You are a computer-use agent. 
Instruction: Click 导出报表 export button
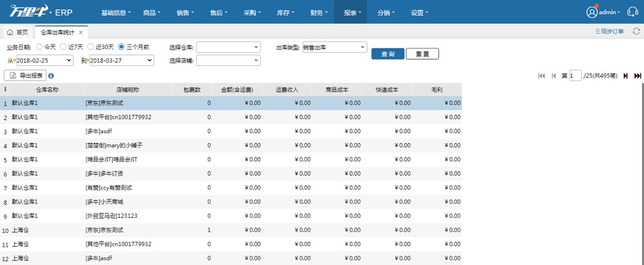pos(25,75)
